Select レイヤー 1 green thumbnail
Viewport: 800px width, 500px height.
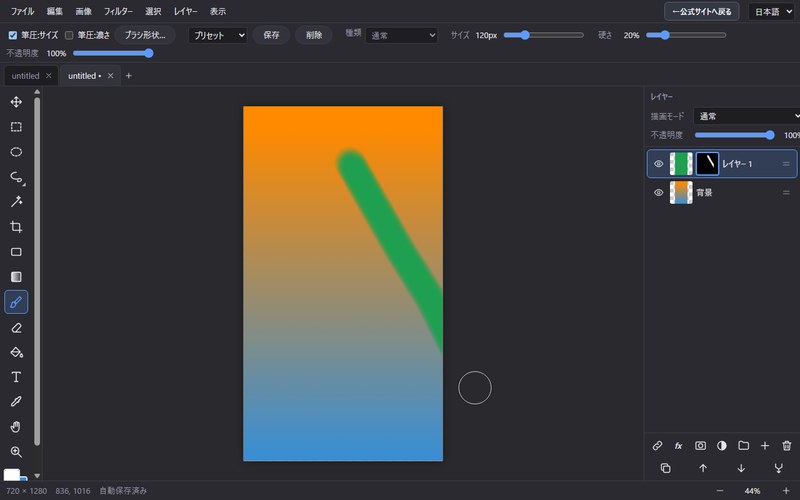point(681,164)
